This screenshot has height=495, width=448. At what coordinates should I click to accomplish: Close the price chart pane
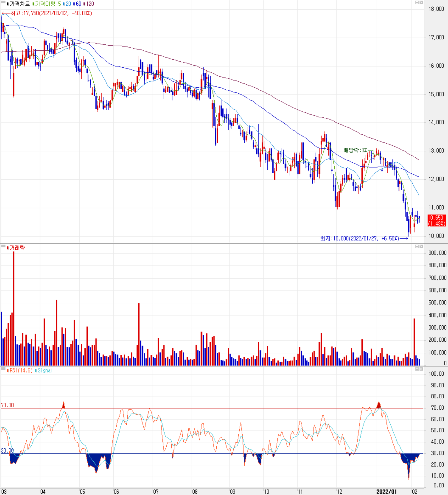coord(421,2)
